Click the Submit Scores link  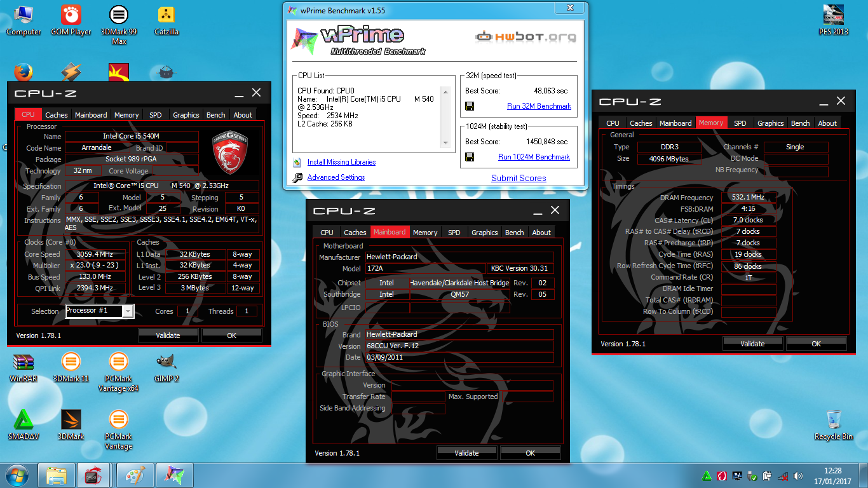519,179
